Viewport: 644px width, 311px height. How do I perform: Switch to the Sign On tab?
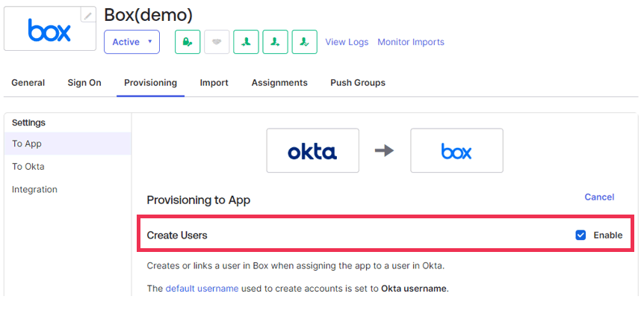(84, 82)
